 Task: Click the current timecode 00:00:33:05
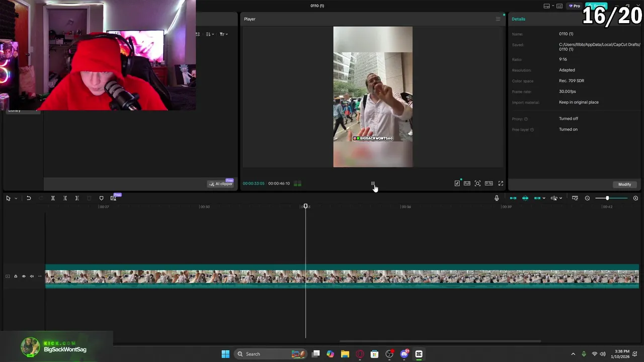(254, 184)
